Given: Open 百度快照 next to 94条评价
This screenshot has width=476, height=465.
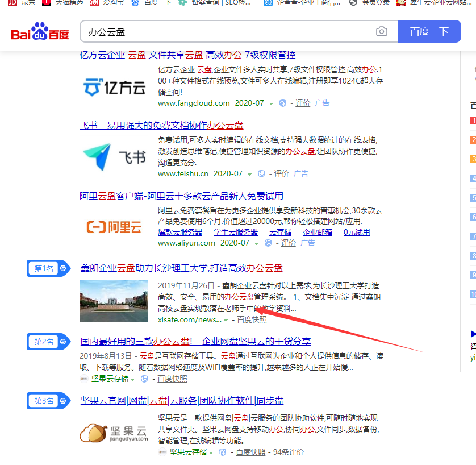Looking at the screenshot, I should click(x=250, y=452).
